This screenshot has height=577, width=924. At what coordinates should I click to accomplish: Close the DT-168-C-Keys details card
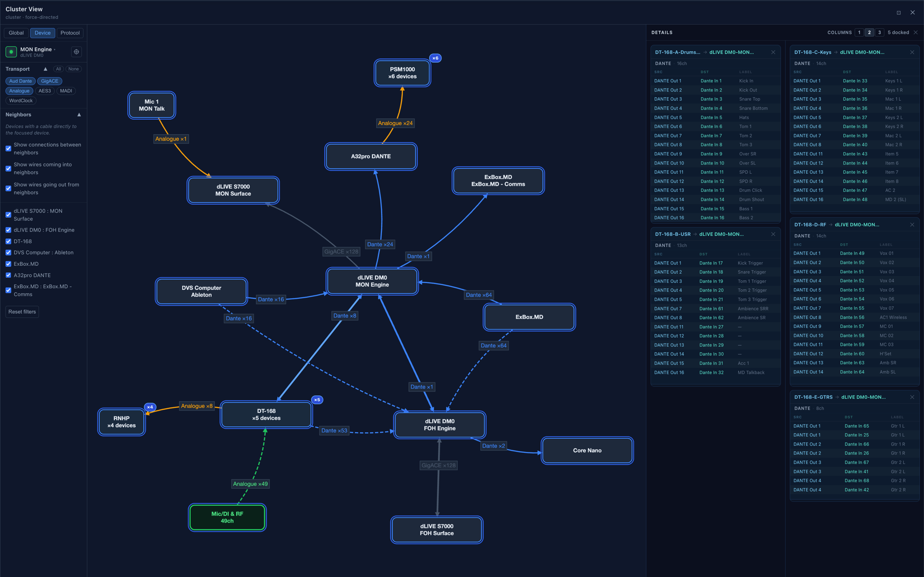(912, 52)
